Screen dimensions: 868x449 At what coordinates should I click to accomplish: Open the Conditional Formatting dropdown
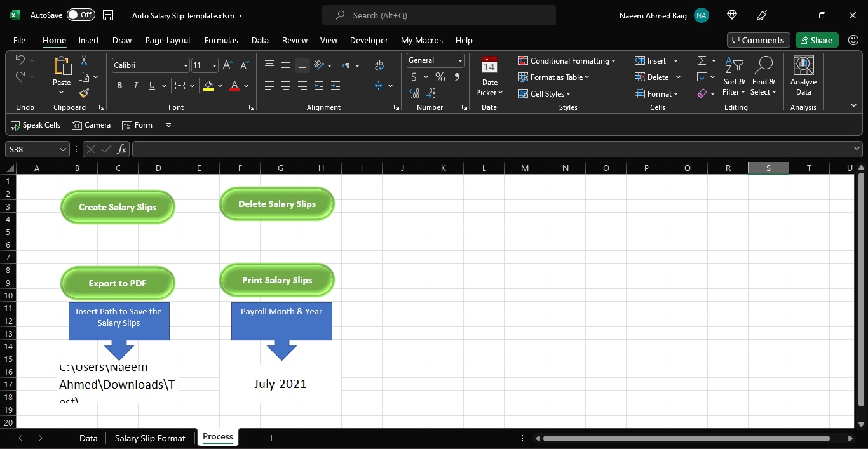tap(567, 61)
